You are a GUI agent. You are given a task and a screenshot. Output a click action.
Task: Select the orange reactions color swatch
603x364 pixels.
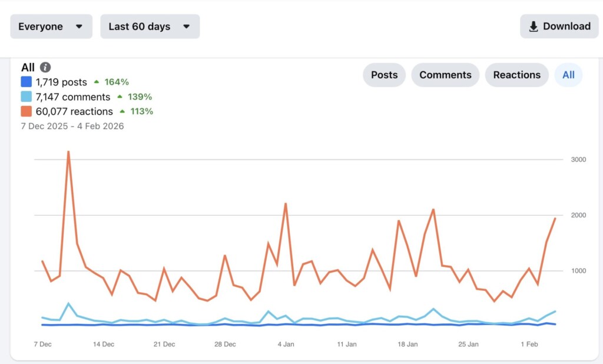[26, 111]
